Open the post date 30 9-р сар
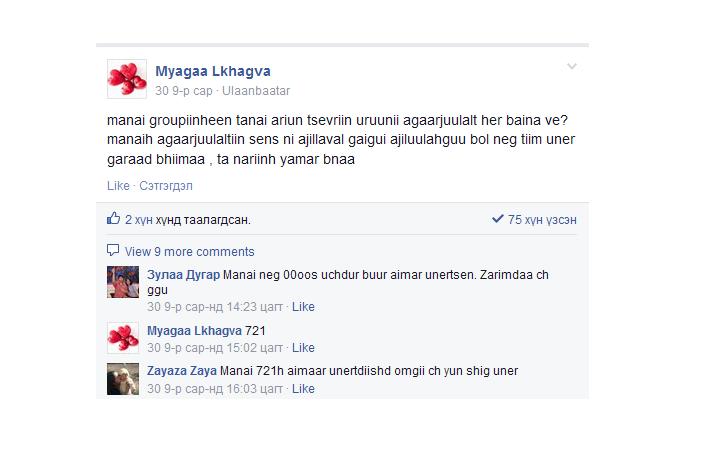This screenshot has width=720, height=450. coord(184,91)
